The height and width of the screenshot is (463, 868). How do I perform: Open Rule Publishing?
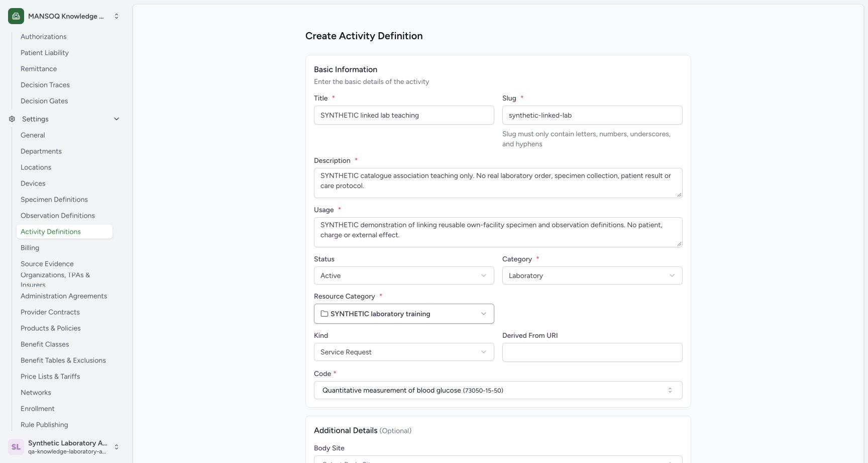[x=64, y=425]
